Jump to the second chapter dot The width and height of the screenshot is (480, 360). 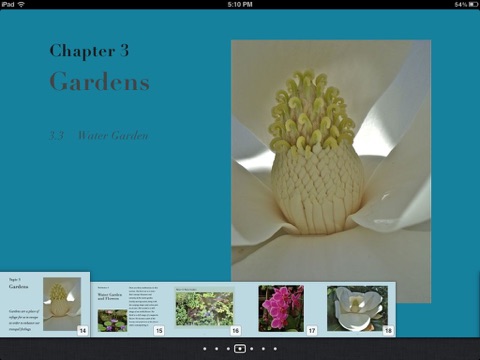click(217, 349)
